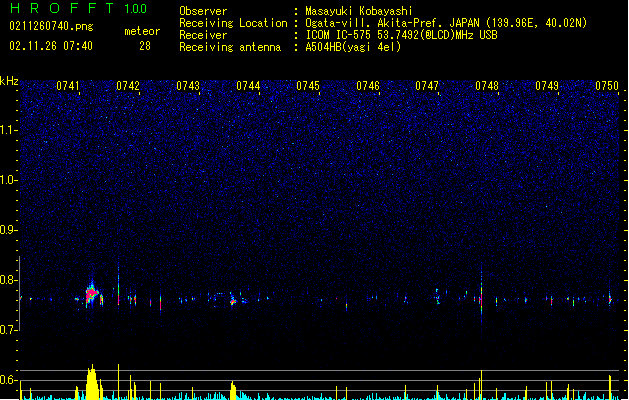Click the 0.8 frequency axis label
Viewport: 629px width, 400px height.
tap(8, 280)
